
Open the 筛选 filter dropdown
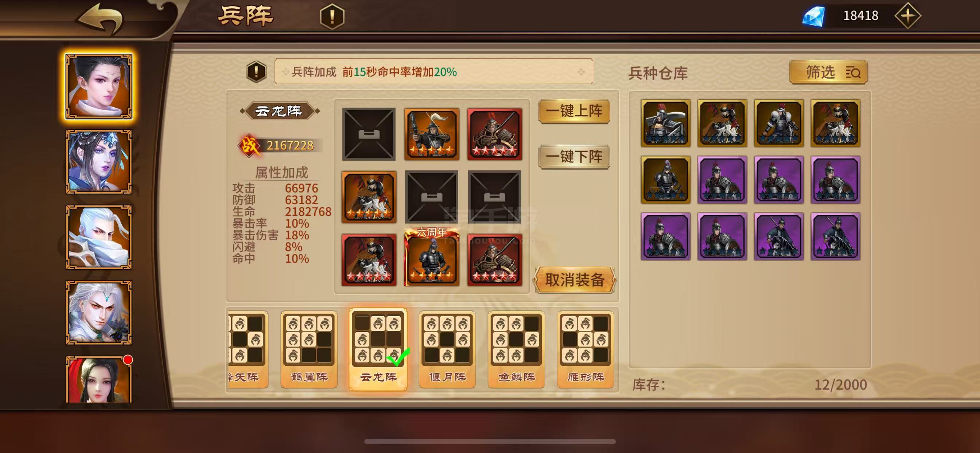[829, 72]
